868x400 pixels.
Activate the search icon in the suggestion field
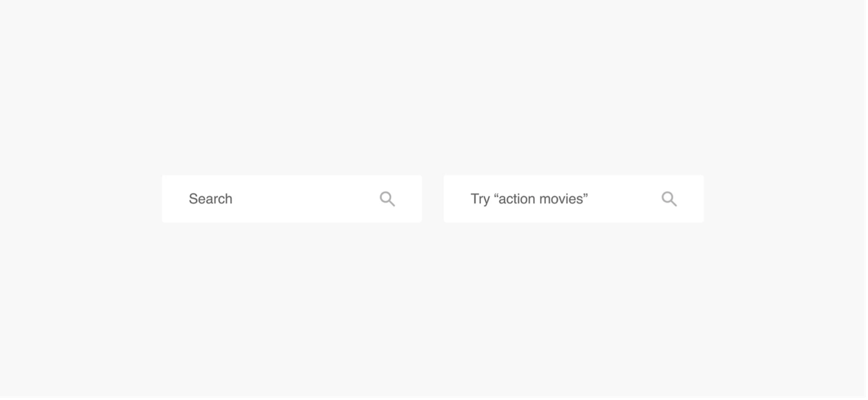670,199
